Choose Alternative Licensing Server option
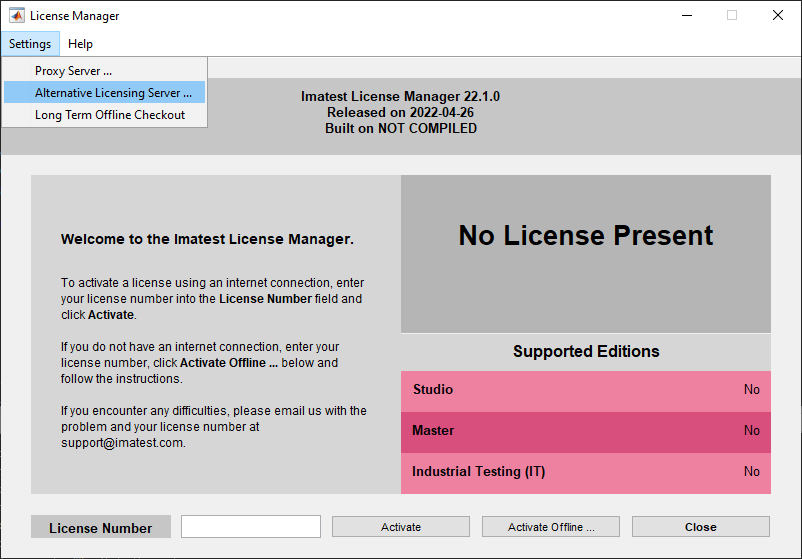Viewport: 802px width, 559px height. tap(104, 93)
